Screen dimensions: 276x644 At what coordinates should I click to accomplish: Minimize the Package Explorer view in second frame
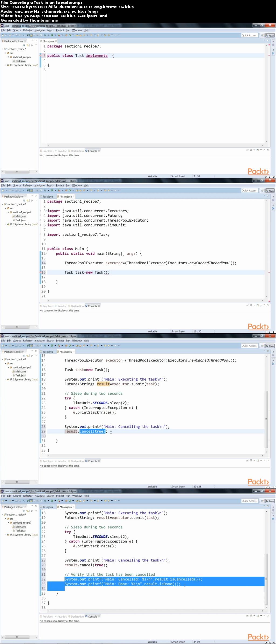(32, 195)
